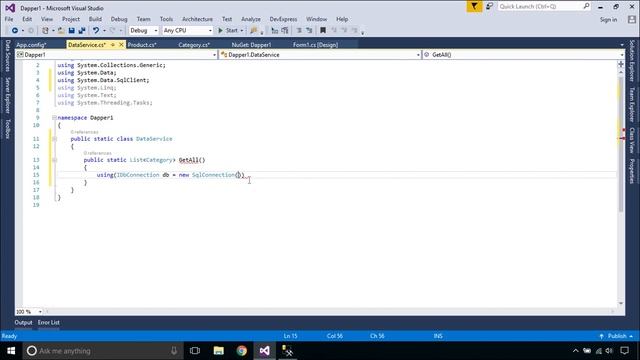
Task: Click the Publish button in status bar
Action: coord(616,336)
